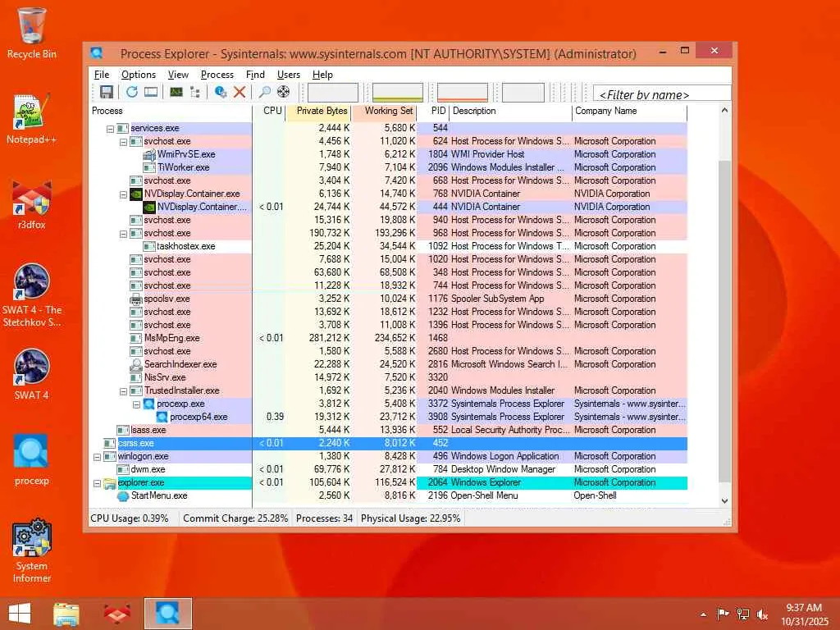The width and height of the screenshot is (840, 630).
Task: Collapse the NVDisplay.Container.exe PID 768 node
Action: (123, 194)
